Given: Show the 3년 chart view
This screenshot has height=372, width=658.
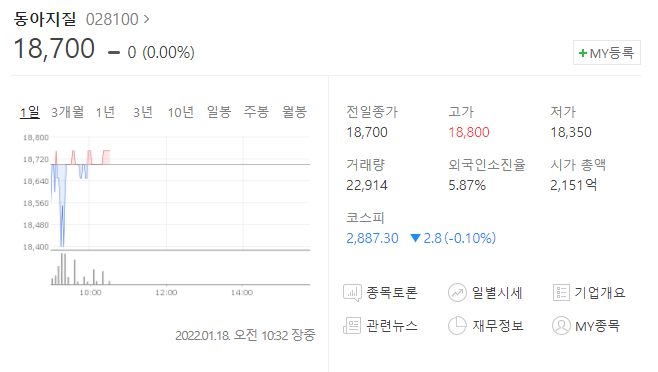Looking at the screenshot, I should [143, 112].
